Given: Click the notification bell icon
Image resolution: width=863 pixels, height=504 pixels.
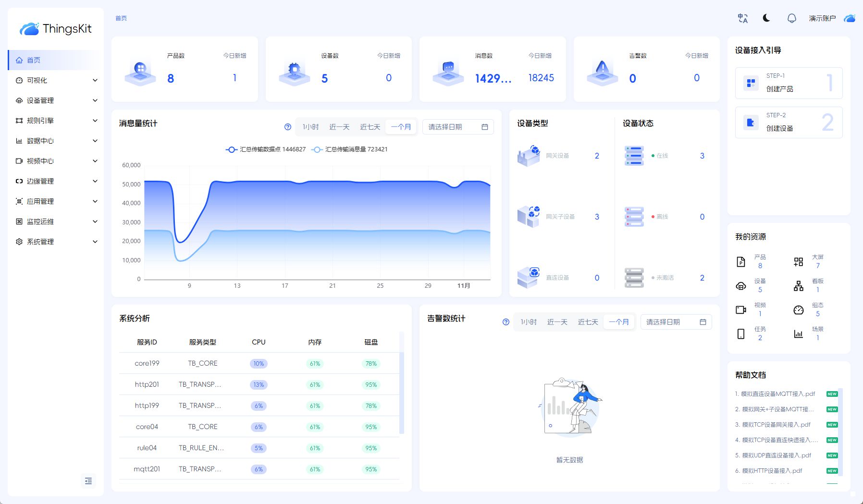Looking at the screenshot, I should pos(790,18).
